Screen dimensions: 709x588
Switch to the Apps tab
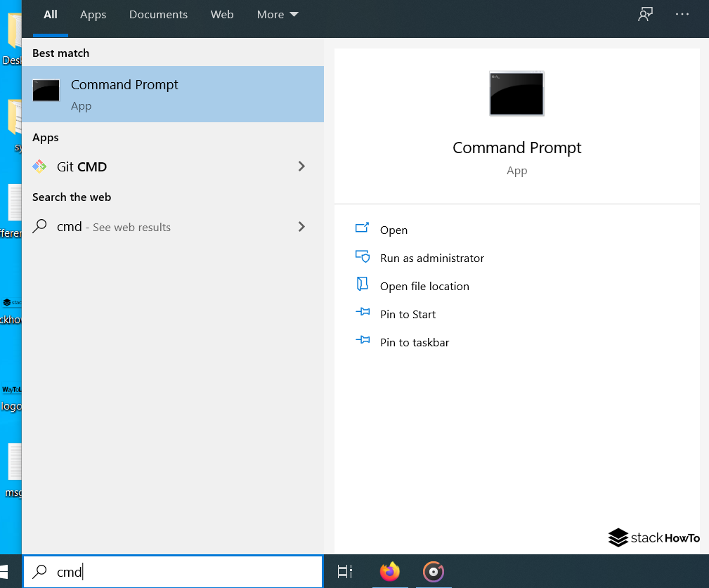pyautogui.click(x=93, y=14)
